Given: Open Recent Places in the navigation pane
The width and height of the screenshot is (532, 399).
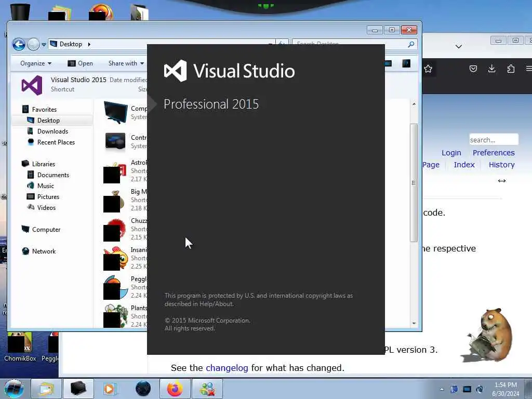Looking at the screenshot, I should point(56,142).
